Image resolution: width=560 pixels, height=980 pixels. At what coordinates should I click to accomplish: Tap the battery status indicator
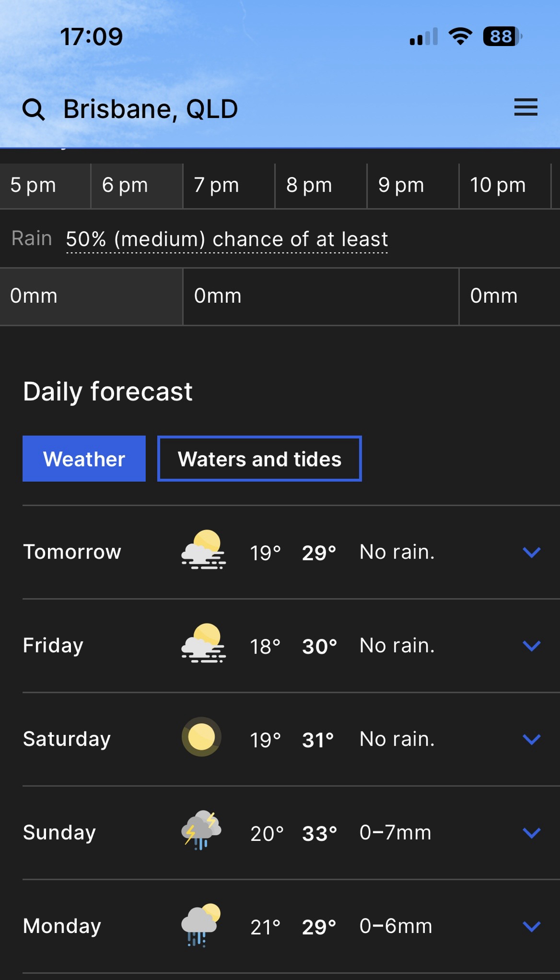(502, 37)
